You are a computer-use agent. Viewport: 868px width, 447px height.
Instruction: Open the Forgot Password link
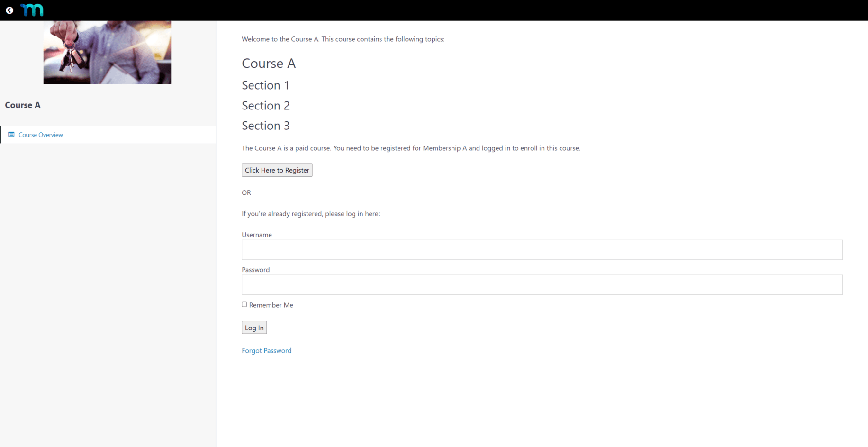(267, 351)
